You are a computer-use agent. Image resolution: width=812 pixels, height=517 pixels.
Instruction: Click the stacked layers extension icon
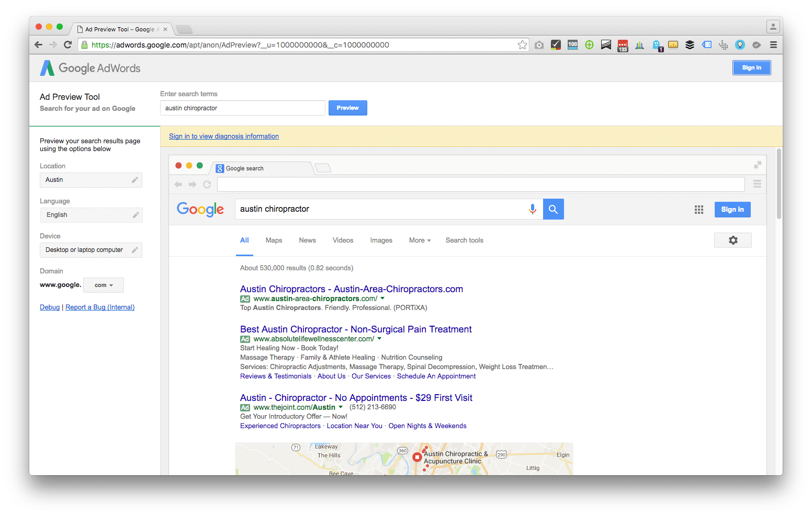(x=690, y=45)
